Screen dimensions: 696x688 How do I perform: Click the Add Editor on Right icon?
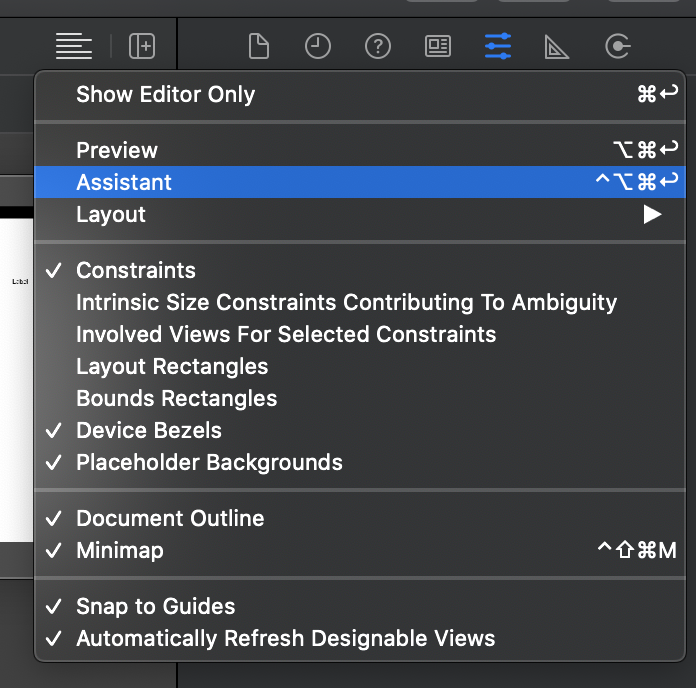click(143, 46)
